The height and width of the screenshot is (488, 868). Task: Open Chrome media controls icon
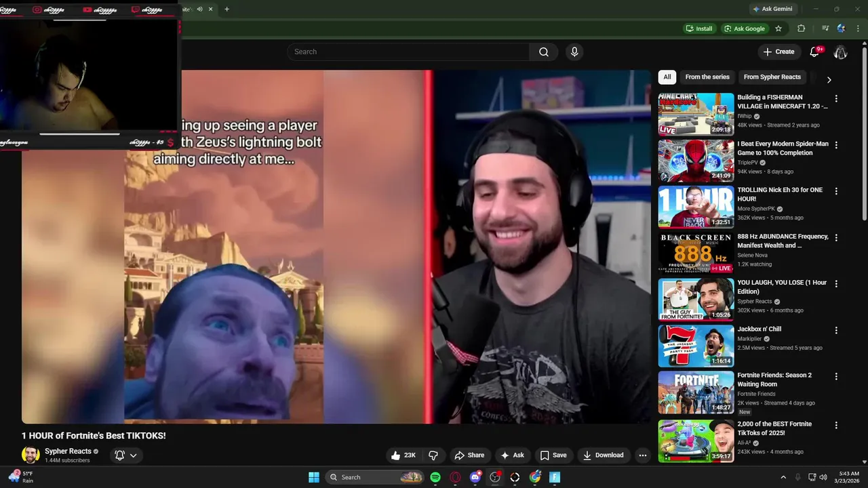click(x=825, y=28)
